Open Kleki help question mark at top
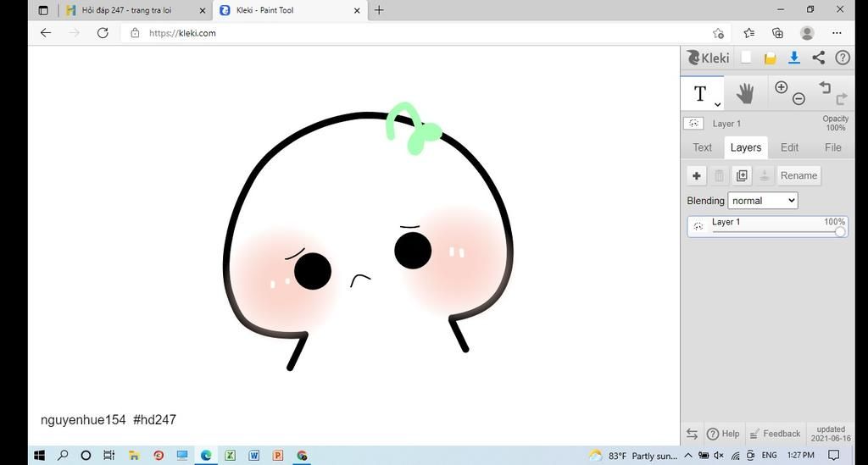The width and height of the screenshot is (868, 465). [843, 58]
